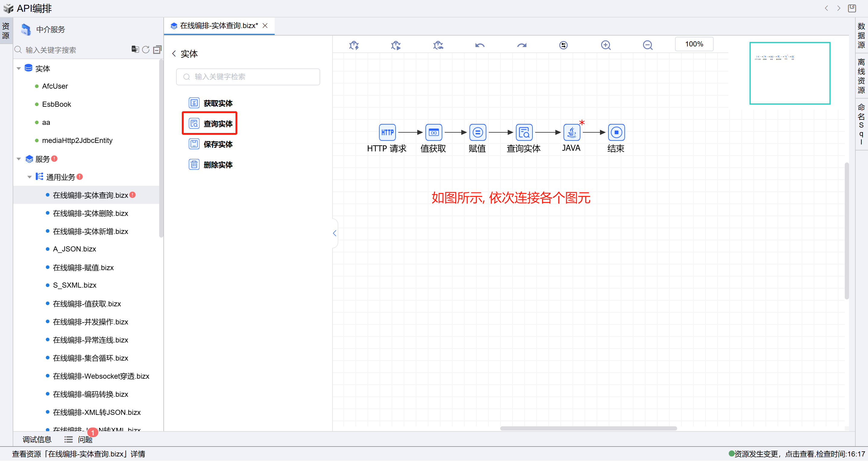
Task: Click the refresh icon beside resource search
Action: pyautogui.click(x=146, y=49)
